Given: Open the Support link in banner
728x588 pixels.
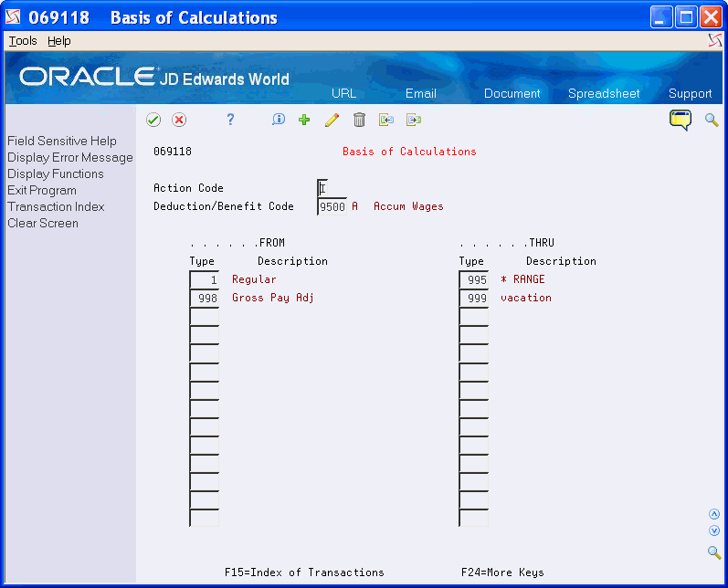Looking at the screenshot, I should click(690, 93).
